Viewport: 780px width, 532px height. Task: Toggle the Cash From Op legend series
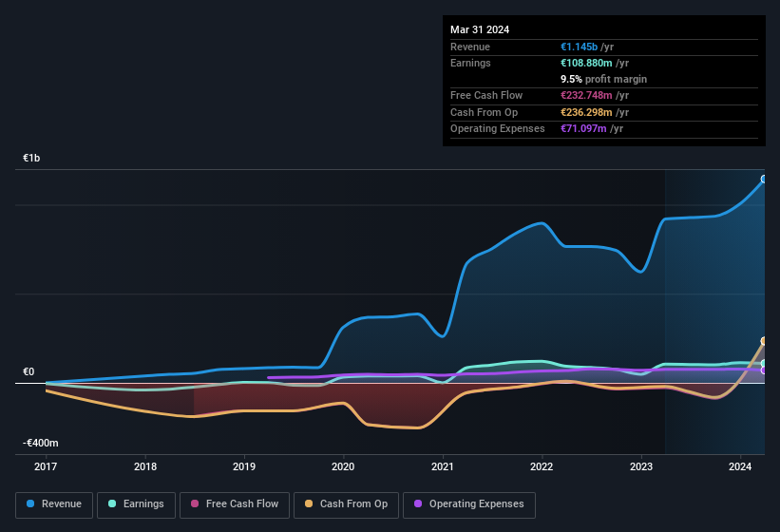tap(346, 504)
